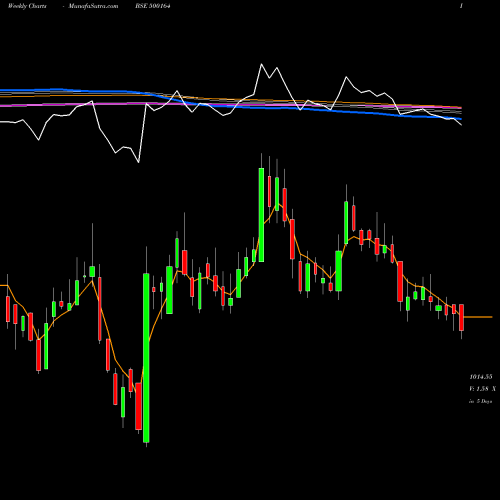Click the "V: 1.58 X" volume text
This screenshot has height=500, width=500.
pyautogui.click(x=482, y=389)
